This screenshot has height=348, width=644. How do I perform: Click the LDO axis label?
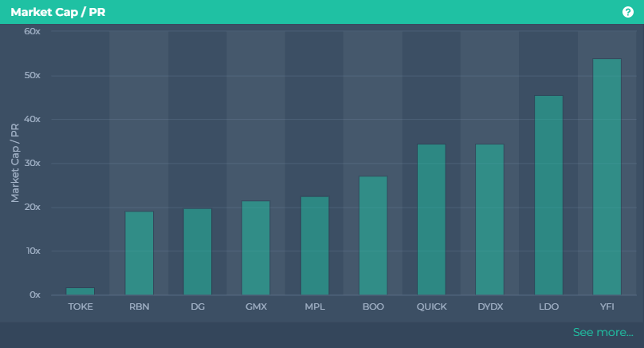[548, 306]
